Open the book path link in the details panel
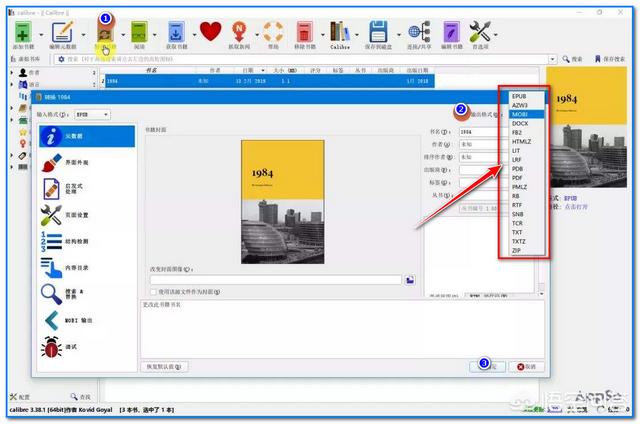The height and width of the screenshot is (424, 640). (x=576, y=207)
